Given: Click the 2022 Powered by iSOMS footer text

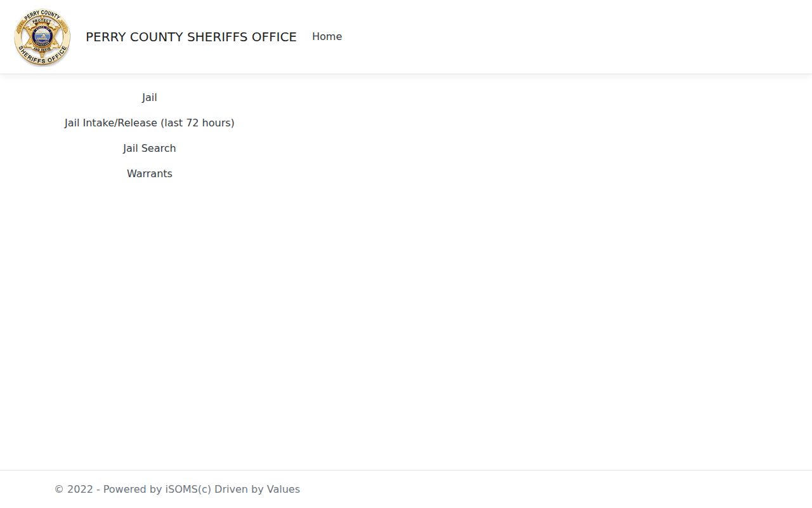Looking at the screenshot, I should pos(177,489).
